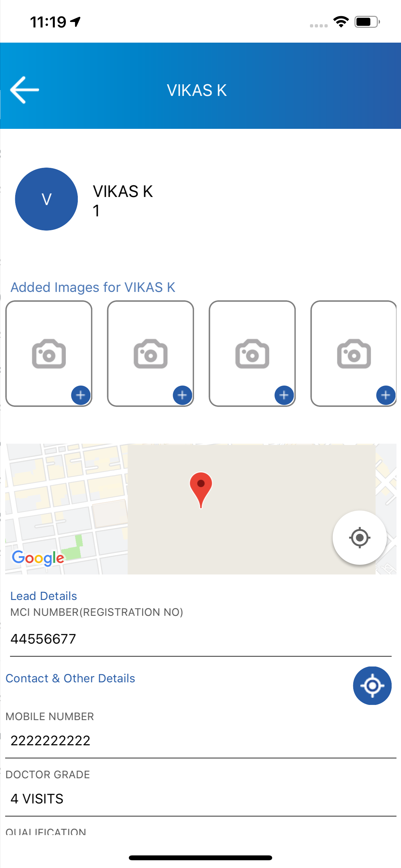This screenshot has width=401, height=868.
Task: Tap the camera icon in the third image slot
Action: point(252,354)
